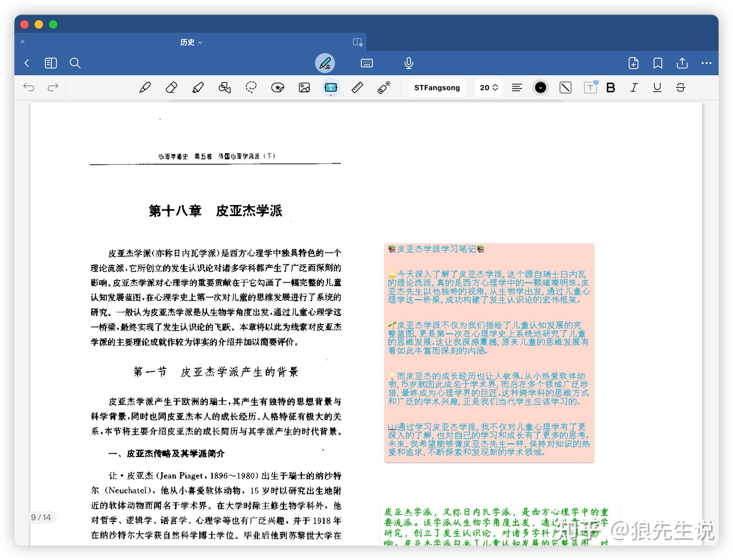This screenshot has width=733, height=560.
Task: Click the 9 / 14 page indicator
Action: (41, 517)
